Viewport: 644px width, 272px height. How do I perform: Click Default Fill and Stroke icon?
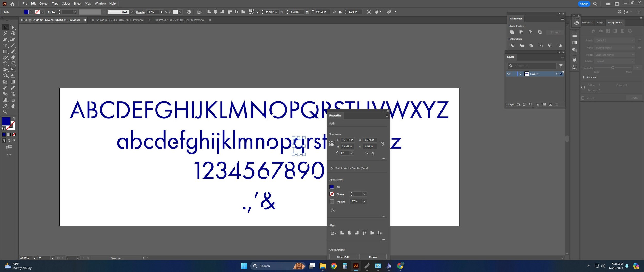click(x=3, y=128)
